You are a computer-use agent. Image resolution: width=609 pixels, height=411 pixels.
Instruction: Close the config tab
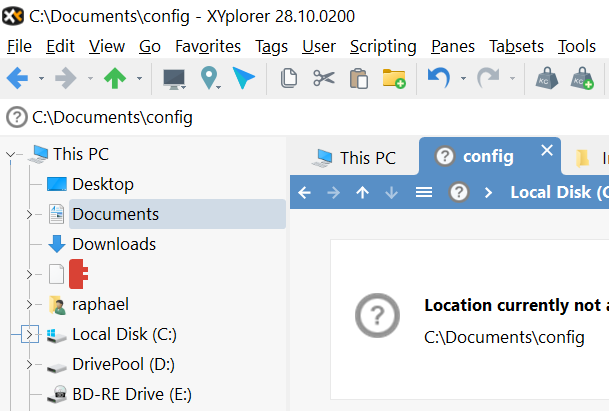(x=546, y=151)
